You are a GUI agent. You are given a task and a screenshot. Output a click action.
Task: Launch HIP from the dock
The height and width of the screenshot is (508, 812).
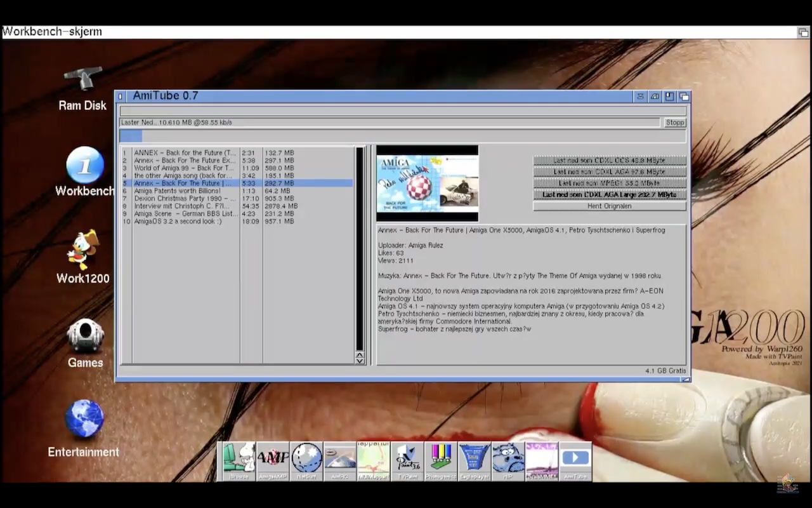click(x=508, y=461)
